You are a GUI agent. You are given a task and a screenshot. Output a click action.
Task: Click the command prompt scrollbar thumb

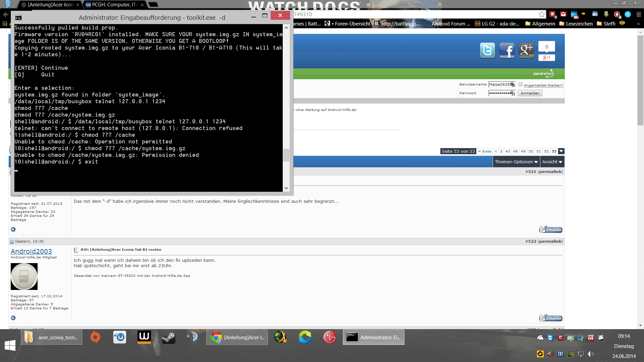pos(286,155)
